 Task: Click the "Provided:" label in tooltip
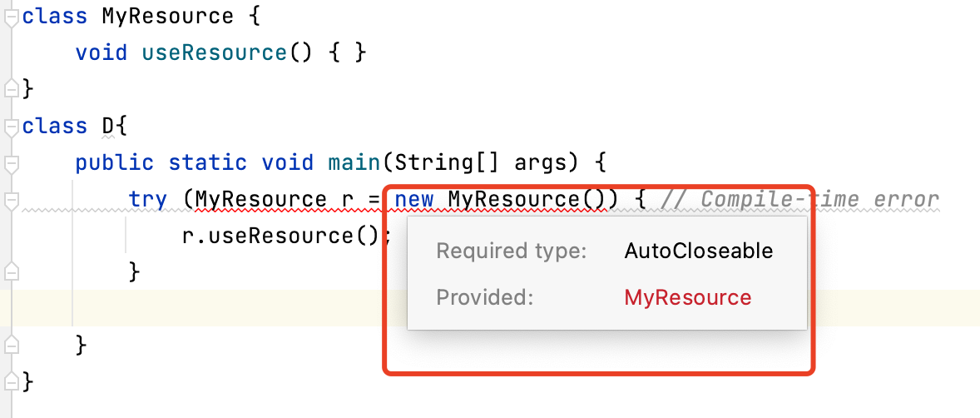pos(484,297)
